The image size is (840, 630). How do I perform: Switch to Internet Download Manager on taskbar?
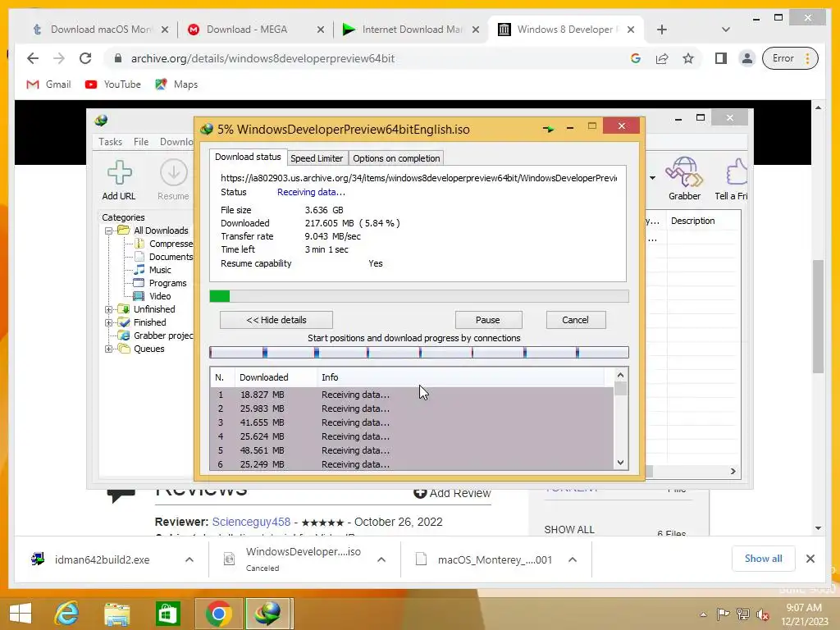(x=269, y=614)
